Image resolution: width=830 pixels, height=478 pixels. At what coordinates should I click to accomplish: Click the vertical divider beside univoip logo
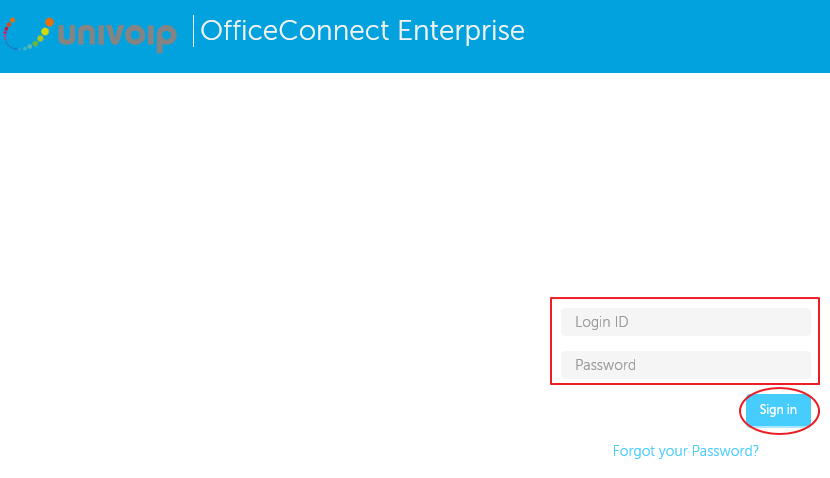[193, 31]
